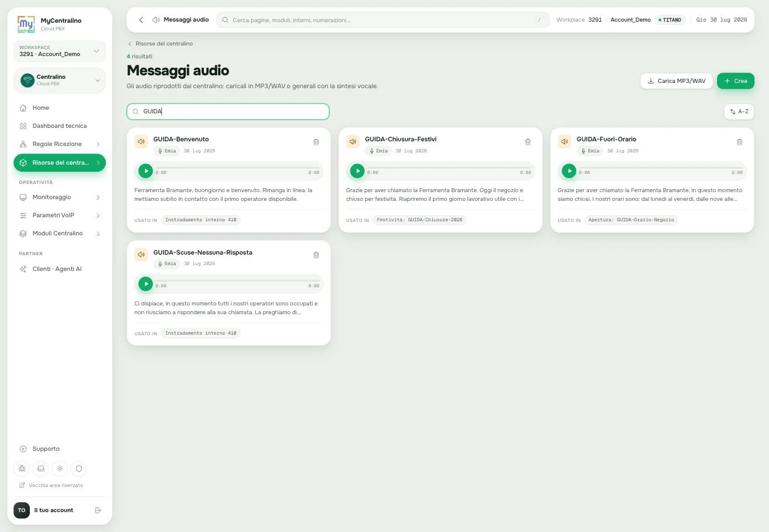The image size is (769, 532).
Task: Toggle the A-Z sort order button
Action: point(739,112)
